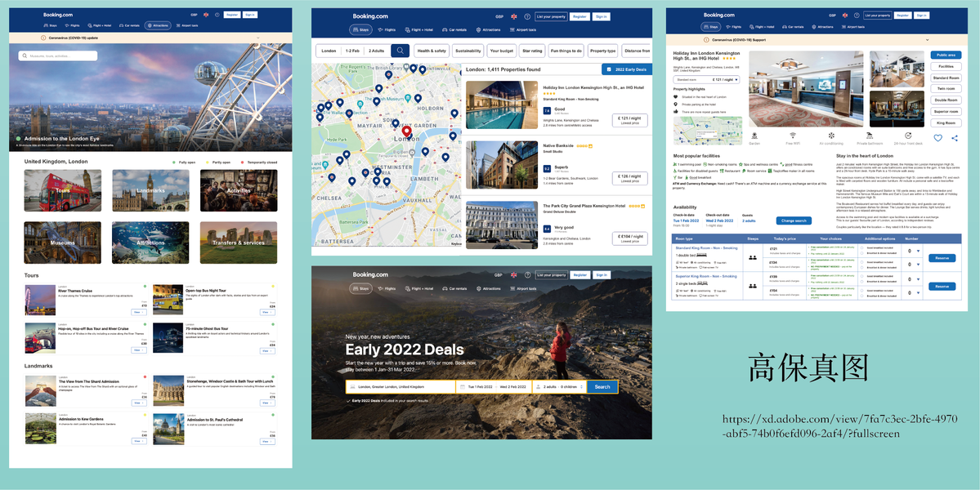Screen dimensions: 980x490
Task: Click Reserve button for Standard King Room
Action: [942, 258]
